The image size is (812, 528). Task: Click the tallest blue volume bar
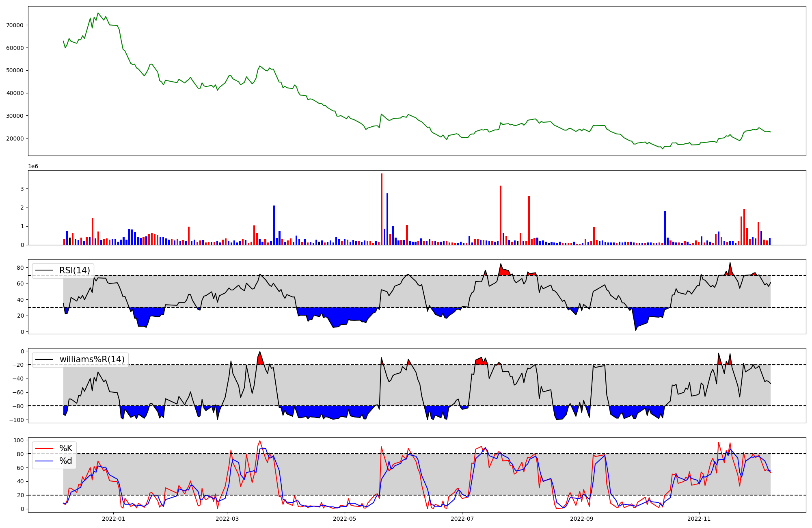[x=387, y=219]
